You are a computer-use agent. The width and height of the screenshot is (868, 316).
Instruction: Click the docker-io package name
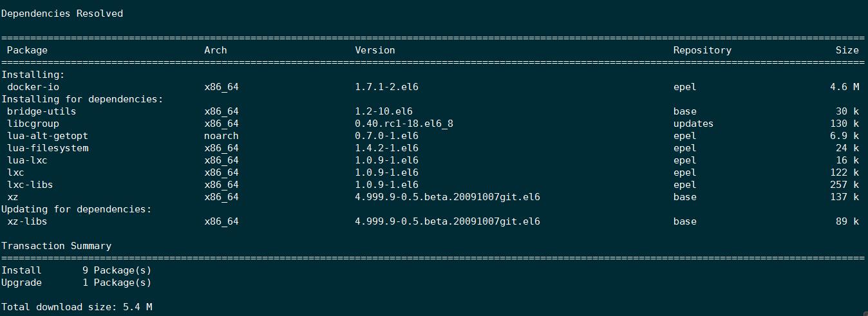33,87
